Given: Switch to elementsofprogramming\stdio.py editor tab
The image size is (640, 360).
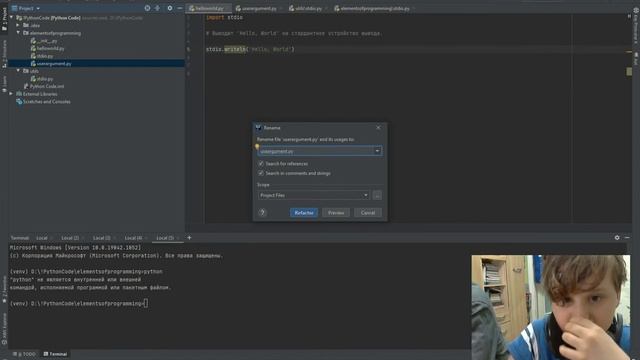Looking at the screenshot, I should point(374,8).
